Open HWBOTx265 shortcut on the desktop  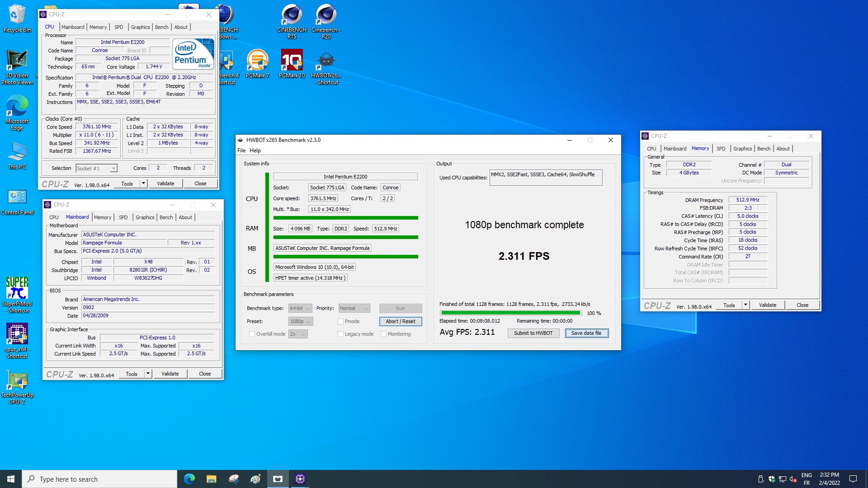pyautogui.click(x=326, y=68)
